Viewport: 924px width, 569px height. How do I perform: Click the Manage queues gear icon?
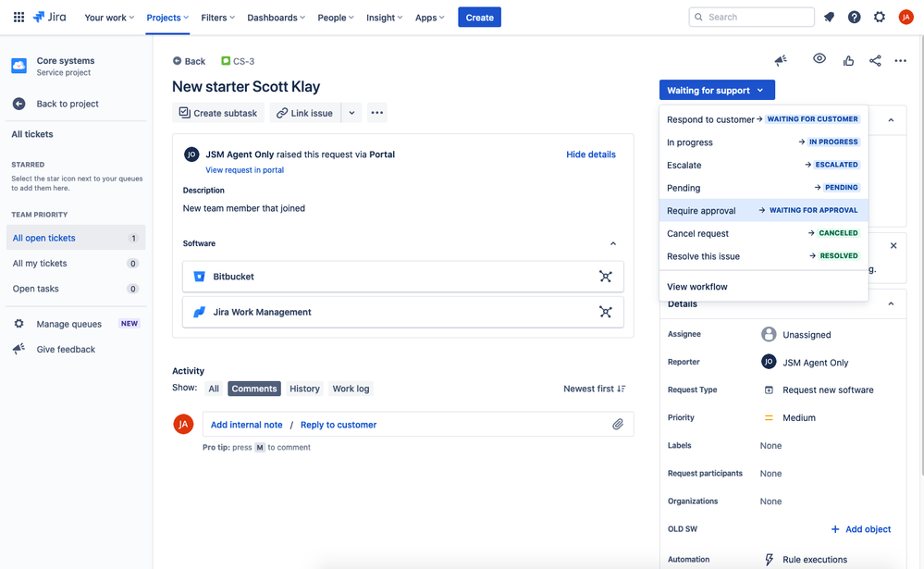pyautogui.click(x=18, y=324)
